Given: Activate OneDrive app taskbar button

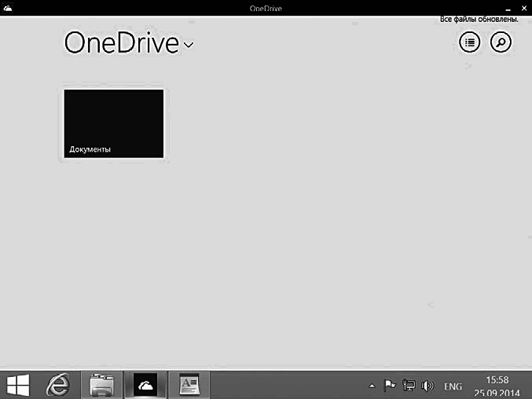Looking at the screenshot, I should coord(145,385).
